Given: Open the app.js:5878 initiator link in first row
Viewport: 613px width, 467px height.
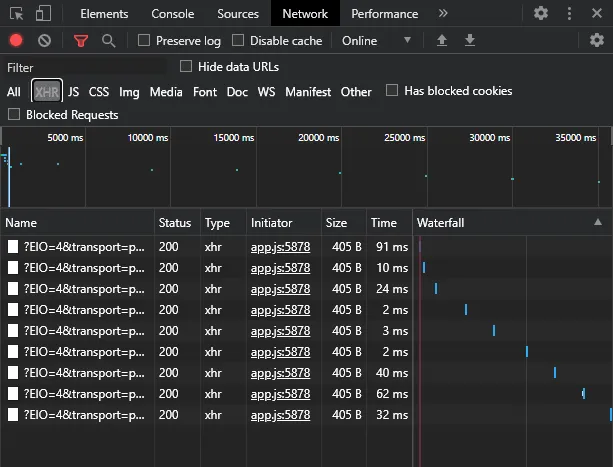Looking at the screenshot, I should click(x=280, y=247).
